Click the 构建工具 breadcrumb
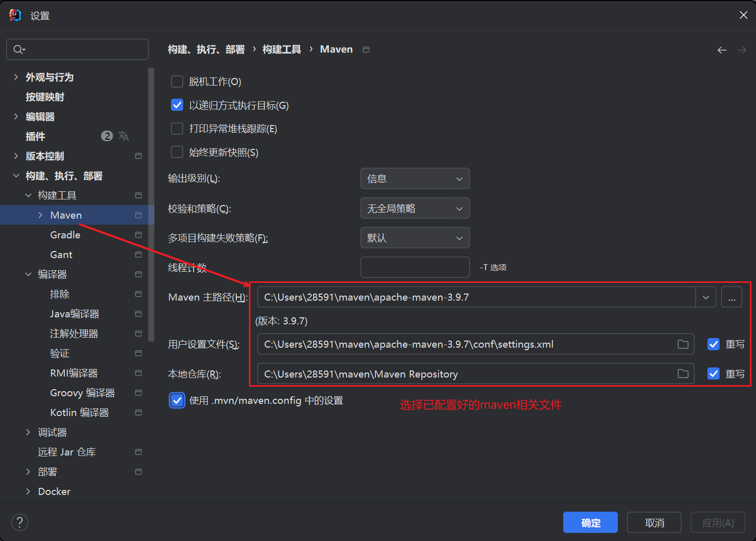 click(282, 49)
